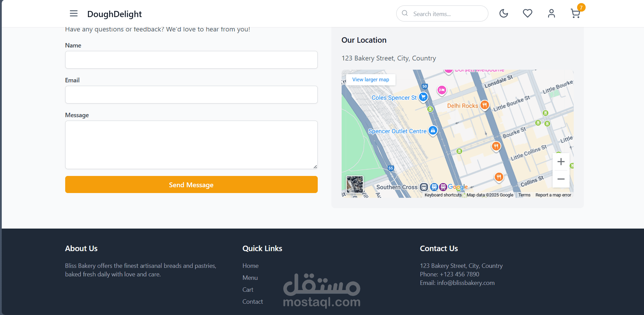The height and width of the screenshot is (315, 644).
Task: Go to Home in Quick Links
Action: (251, 266)
